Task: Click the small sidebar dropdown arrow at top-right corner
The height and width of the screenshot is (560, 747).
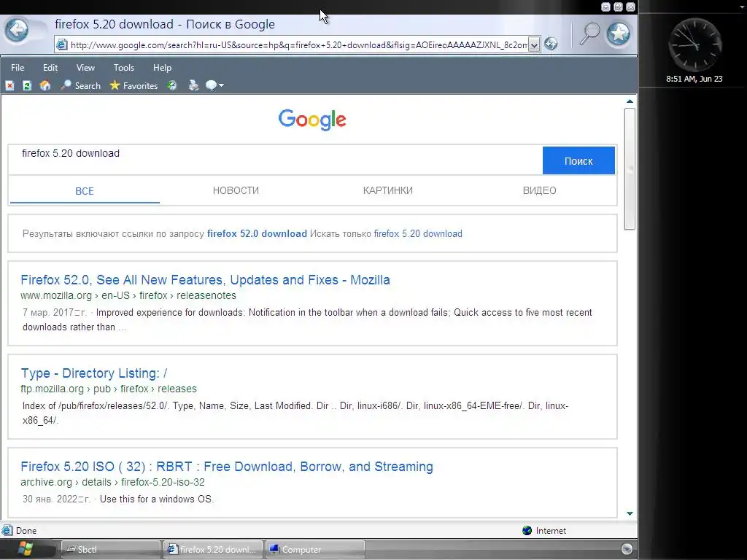Action: pos(742,7)
